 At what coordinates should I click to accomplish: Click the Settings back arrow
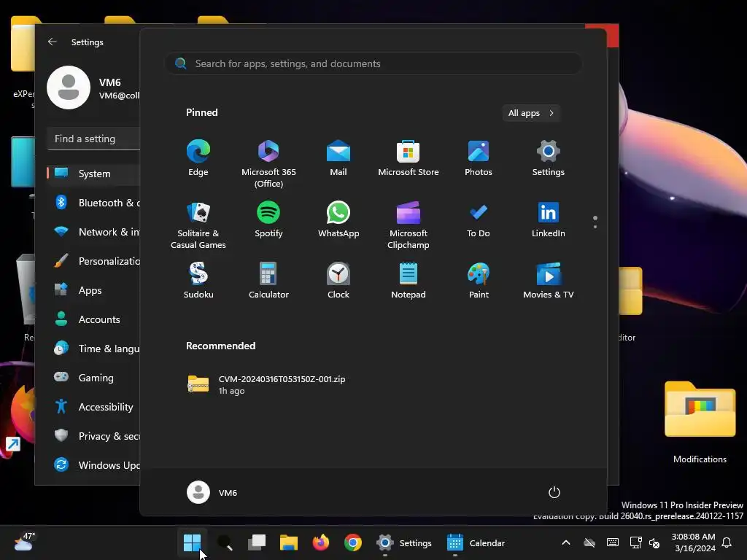point(52,42)
